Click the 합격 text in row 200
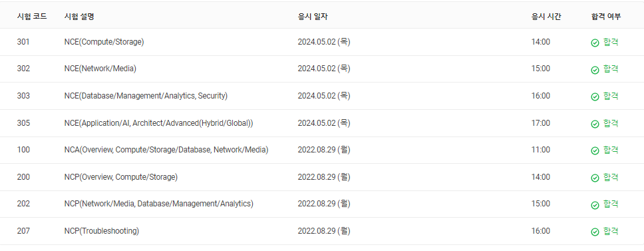 (x=611, y=177)
